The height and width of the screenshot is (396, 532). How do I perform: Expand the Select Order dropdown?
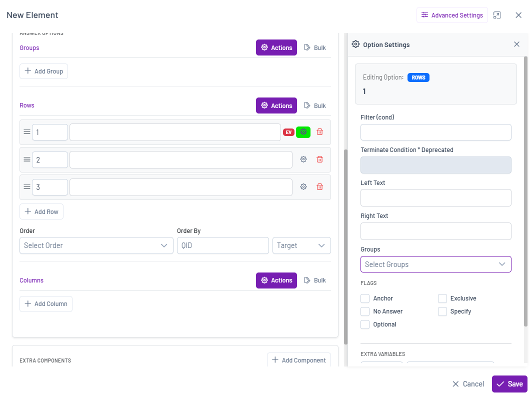coord(96,245)
